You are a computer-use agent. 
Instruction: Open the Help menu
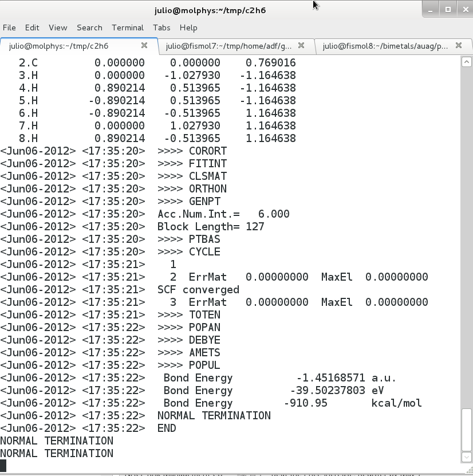coord(188,27)
